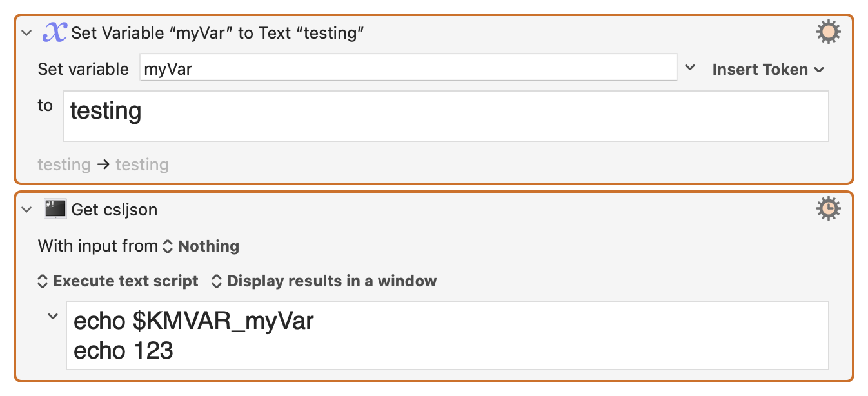Click the script-x Set Variable icon
Image resolution: width=868 pixels, height=396 pixels.
[55, 32]
